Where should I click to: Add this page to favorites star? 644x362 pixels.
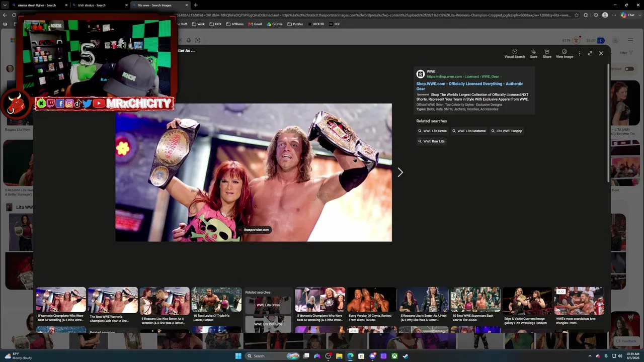click(x=577, y=15)
